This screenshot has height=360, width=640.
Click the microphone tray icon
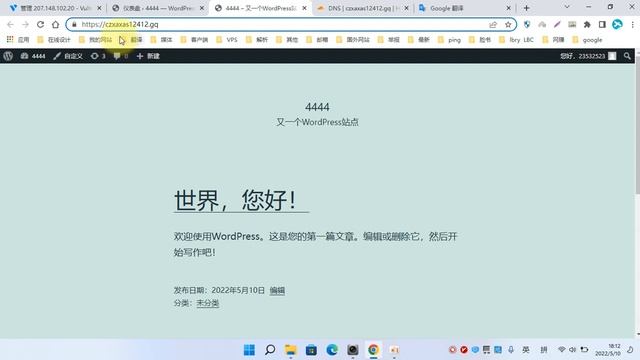(511, 350)
